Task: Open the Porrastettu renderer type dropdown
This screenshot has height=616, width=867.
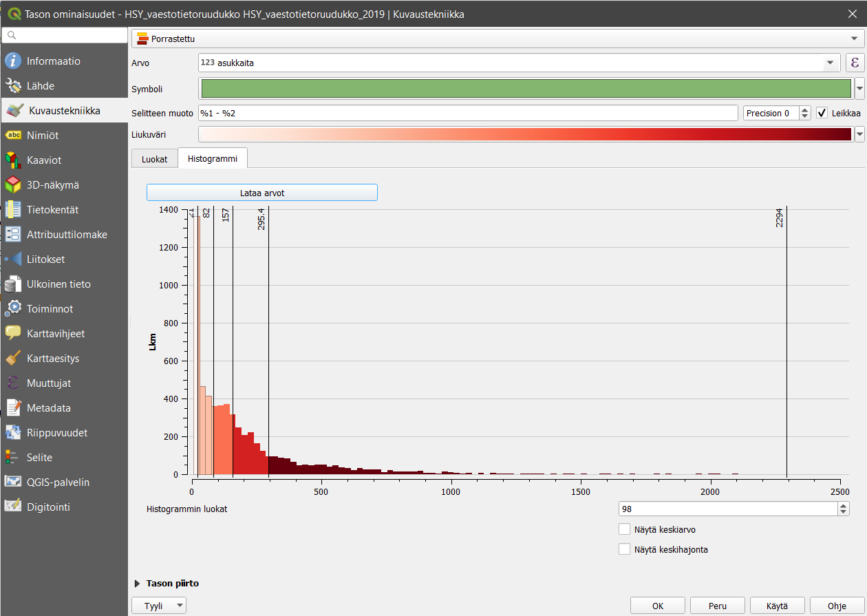Action: [x=495, y=39]
